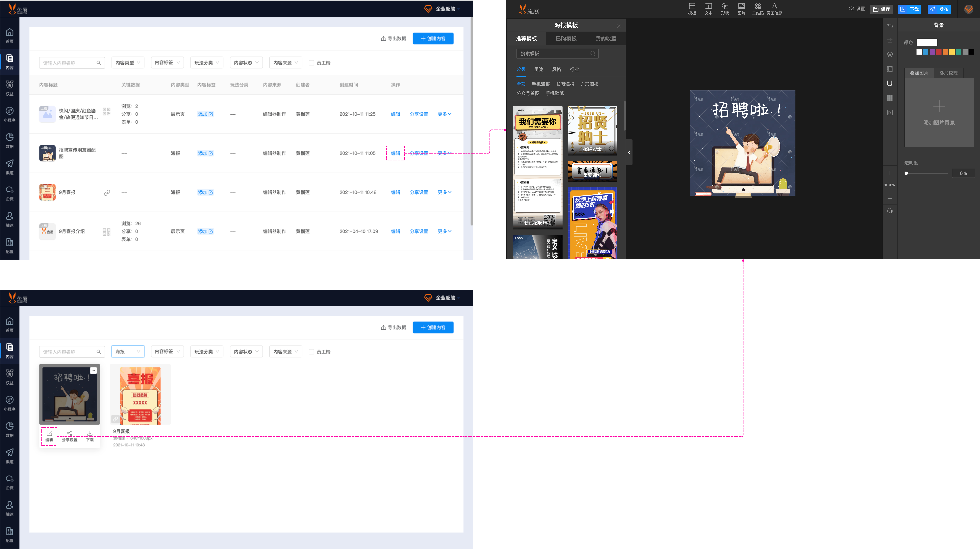Click the three-dot menu on 招聘啦 card thumbnail
This screenshot has height=549, width=980.
coord(93,370)
